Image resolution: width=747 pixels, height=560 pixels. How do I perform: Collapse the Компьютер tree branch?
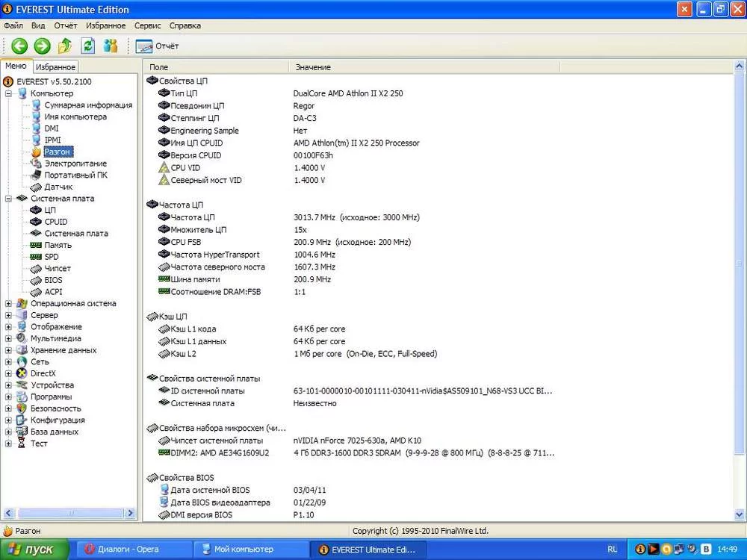[8, 94]
